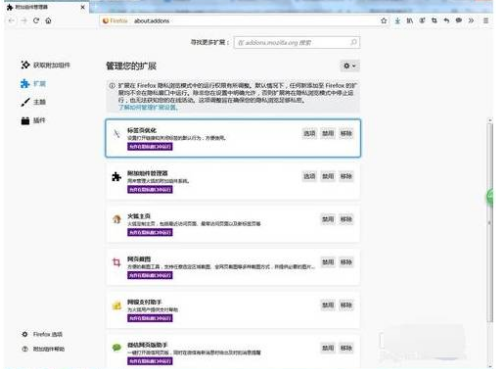Remove the 标签页优化 extension
This screenshot has width=496, height=369.
[346, 133]
